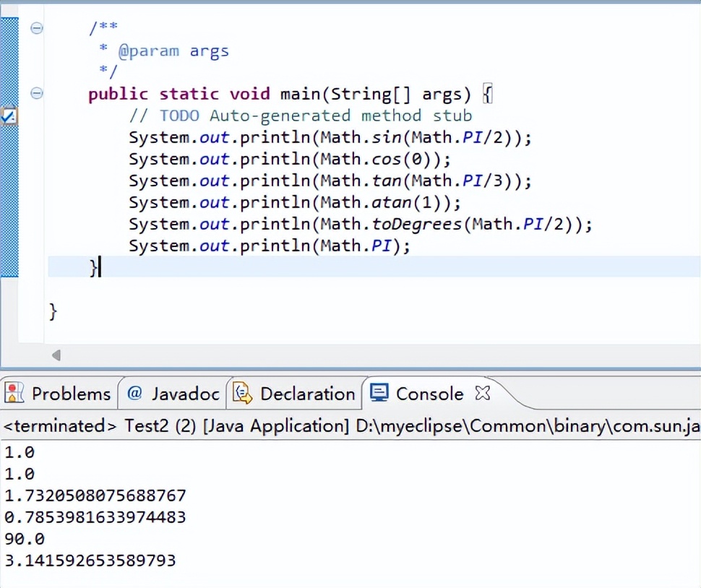Image resolution: width=701 pixels, height=588 pixels.
Task: Click the class closing brace line
Action: [x=53, y=311]
